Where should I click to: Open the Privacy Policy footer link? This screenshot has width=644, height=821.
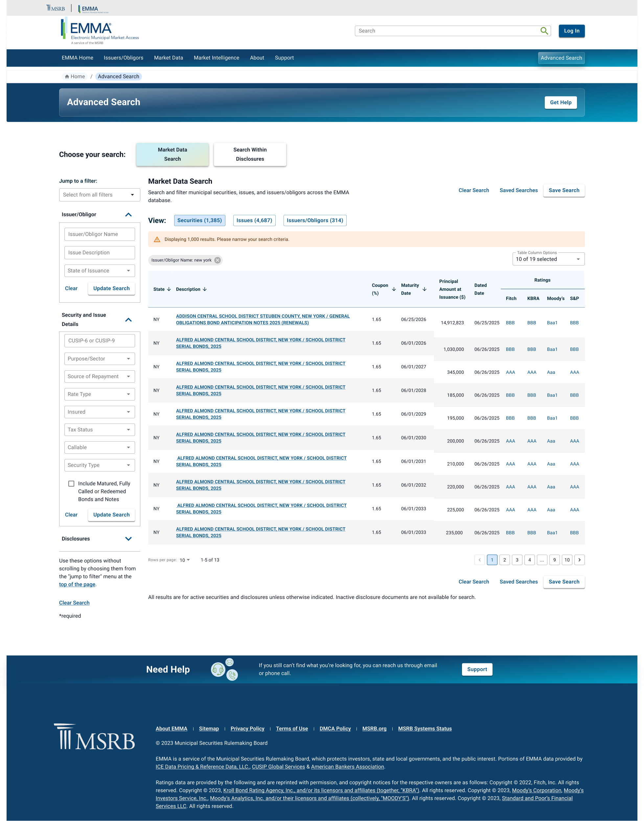point(247,729)
